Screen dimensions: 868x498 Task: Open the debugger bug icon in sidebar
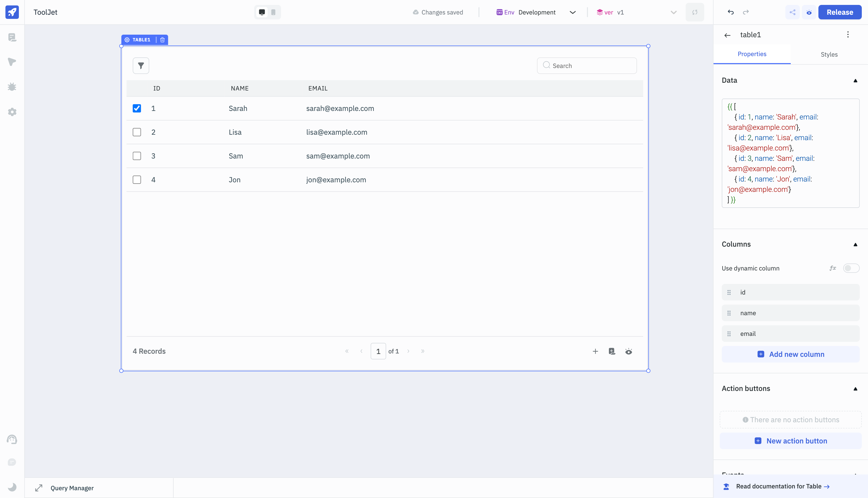click(12, 87)
